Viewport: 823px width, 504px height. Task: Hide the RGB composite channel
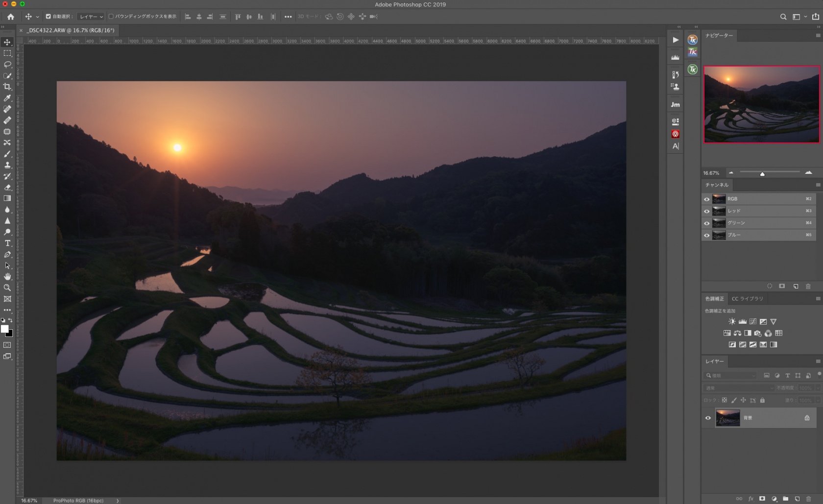click(706, 199)
